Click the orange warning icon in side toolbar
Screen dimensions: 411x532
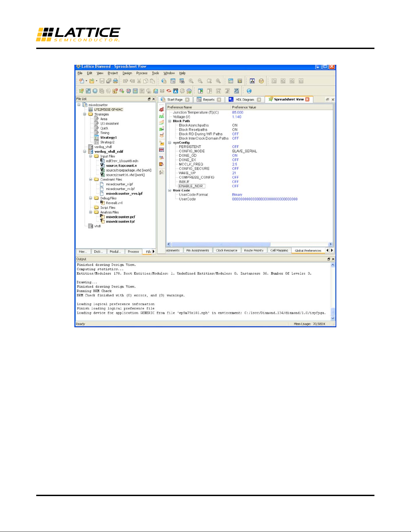pos(162,164)
